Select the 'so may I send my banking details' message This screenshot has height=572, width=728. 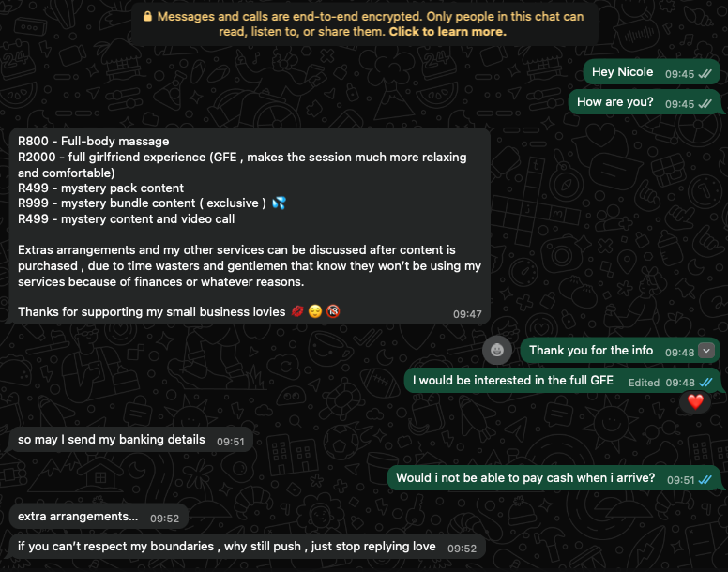click(x=112, y=440)
